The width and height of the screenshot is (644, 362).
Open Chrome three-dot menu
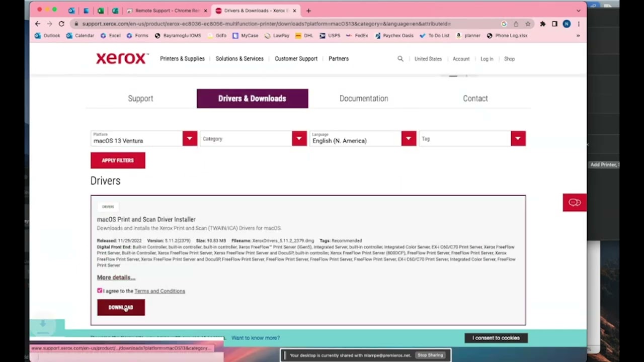(x=579, y=24)
